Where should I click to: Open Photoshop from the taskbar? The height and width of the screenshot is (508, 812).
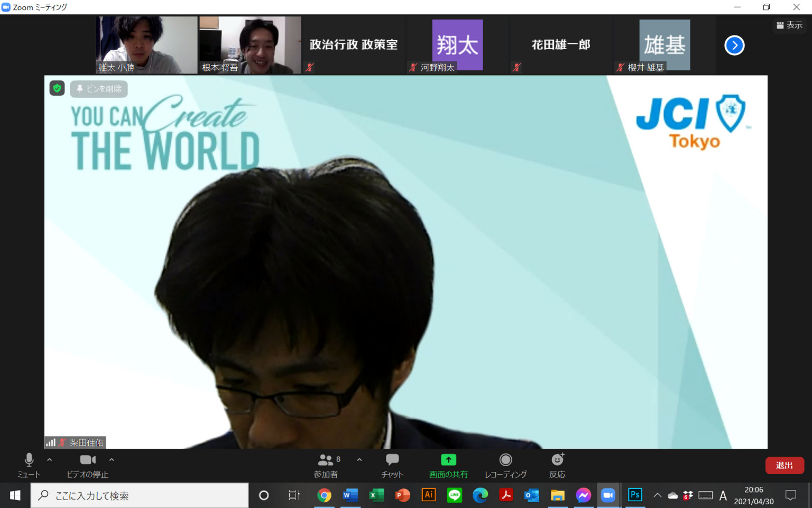tap(634, 495)
